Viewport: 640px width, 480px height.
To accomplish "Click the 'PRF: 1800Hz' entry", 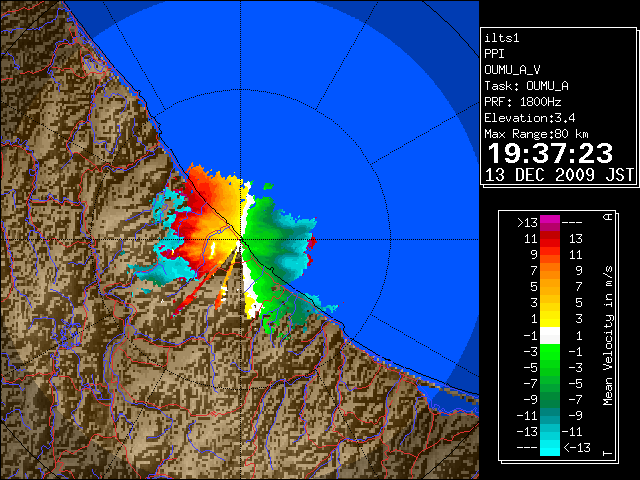I will [523, 102].
